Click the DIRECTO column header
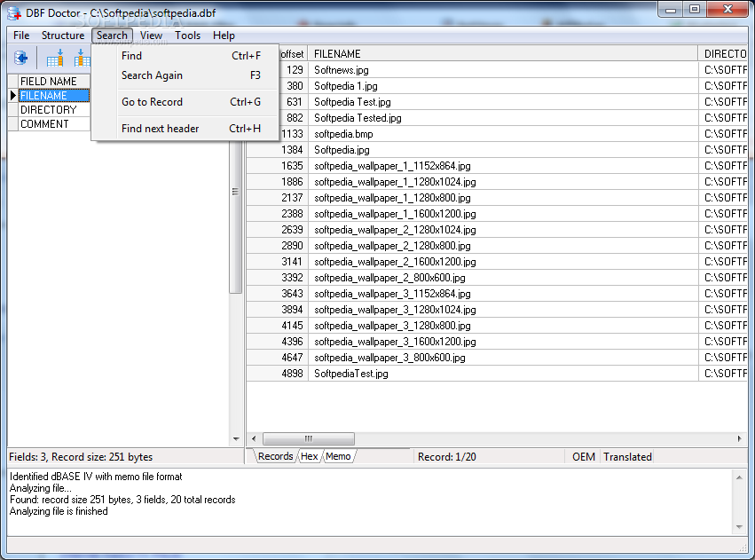Screen dimensions: 755x560 pos(725,54)
